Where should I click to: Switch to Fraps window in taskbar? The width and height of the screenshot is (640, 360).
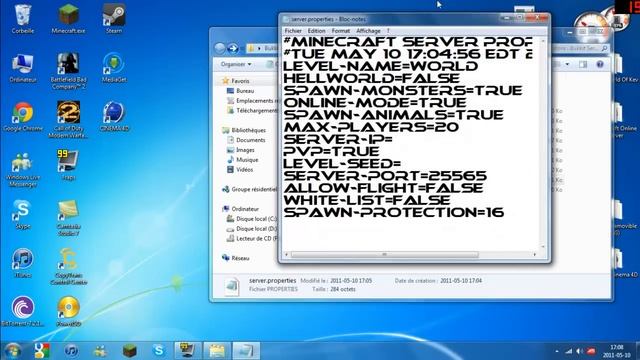[188, 350]
